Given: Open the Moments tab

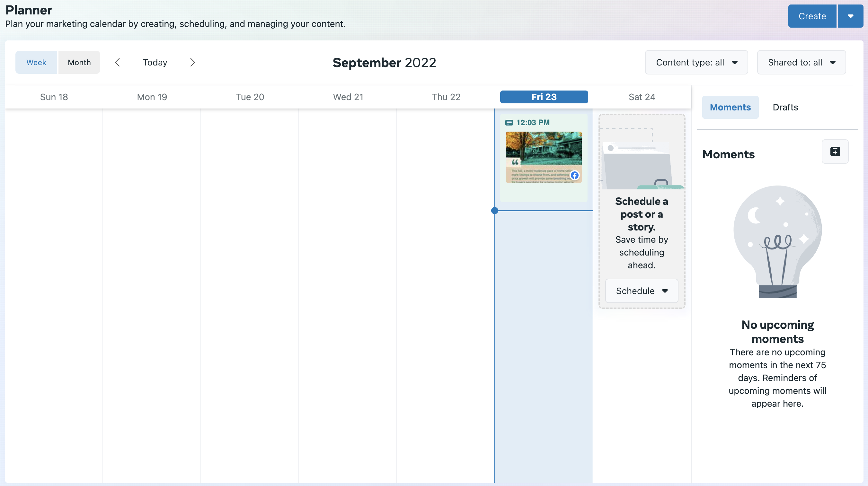Looking at the screenshot, I should coord(730,107).
